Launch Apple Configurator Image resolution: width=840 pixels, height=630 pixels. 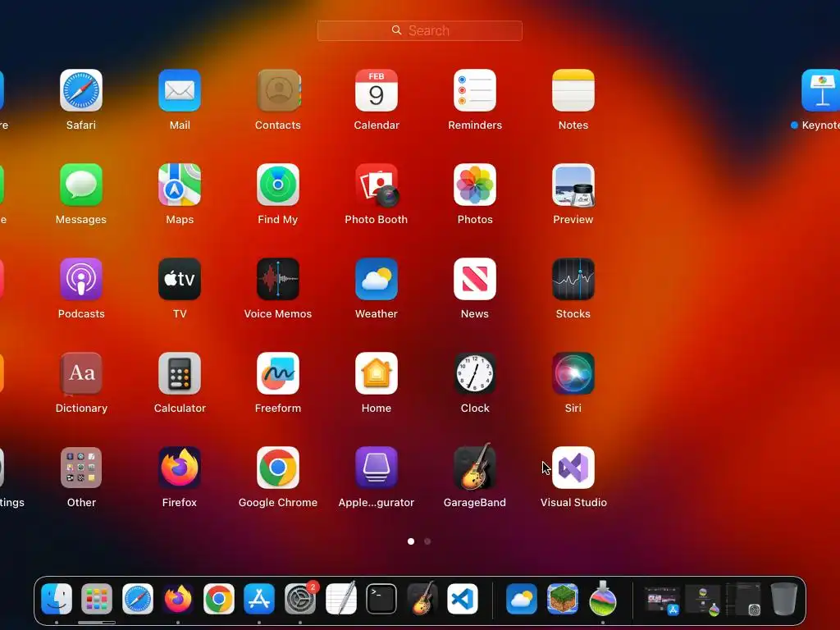tap(377, 468)
